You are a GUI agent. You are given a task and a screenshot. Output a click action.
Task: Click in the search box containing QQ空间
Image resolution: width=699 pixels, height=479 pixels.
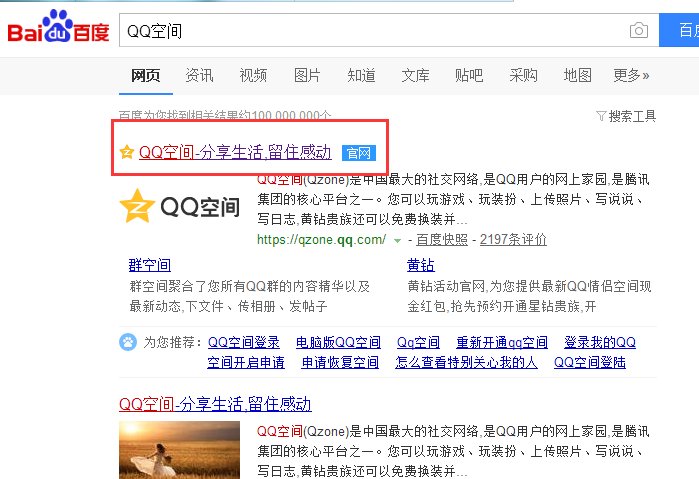click(x=389, y=30)
